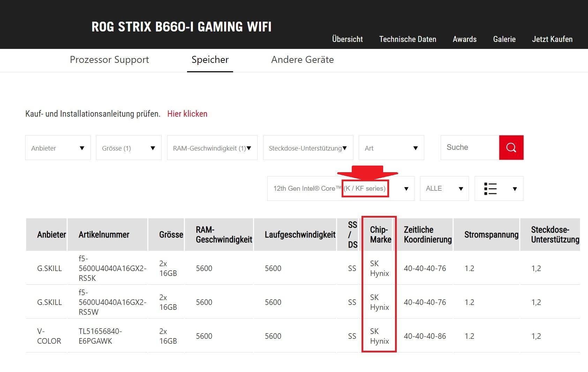Open the Awards navigation item
Viewport: 588px width, 372px height.
pos(464,39)
